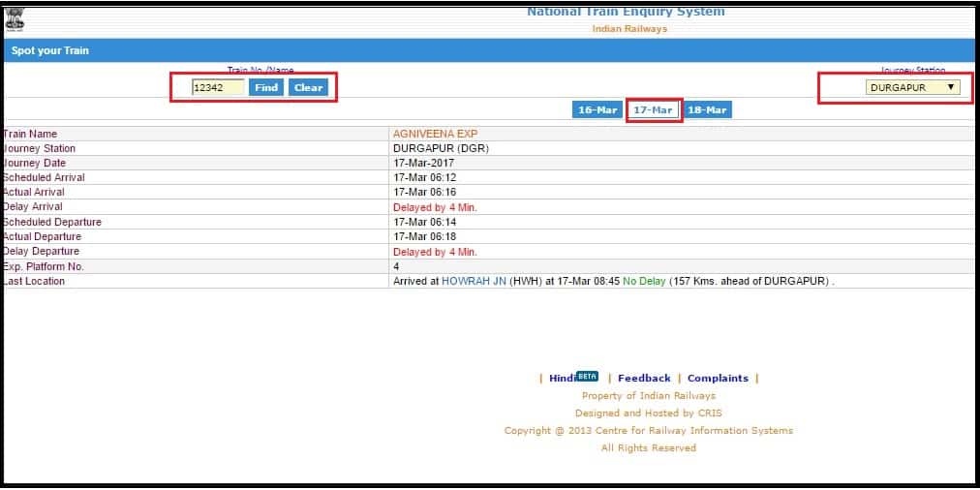
Task: Click the Delay Arrival row label
Action: click(x=33, y=207)
